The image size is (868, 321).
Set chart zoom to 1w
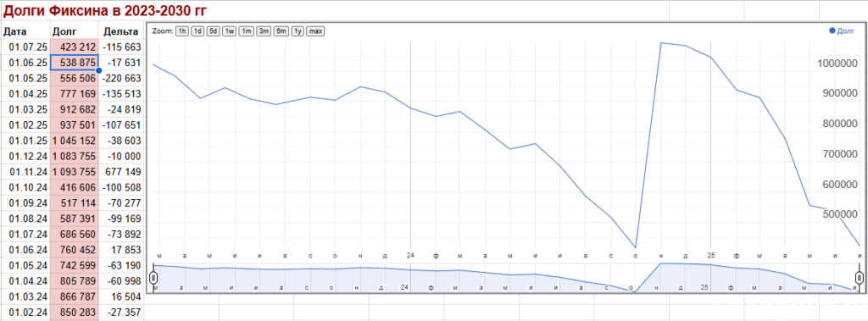click(229, 31)
